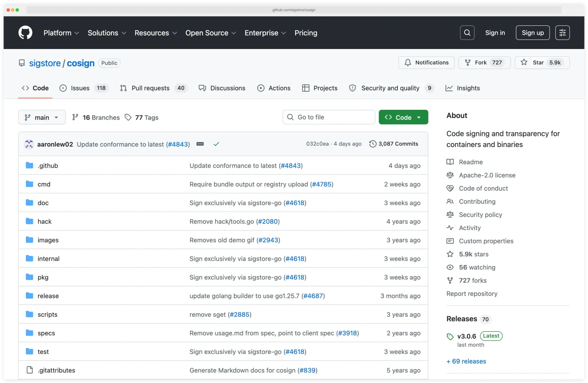Open the Pricing page

click(306, 33)
